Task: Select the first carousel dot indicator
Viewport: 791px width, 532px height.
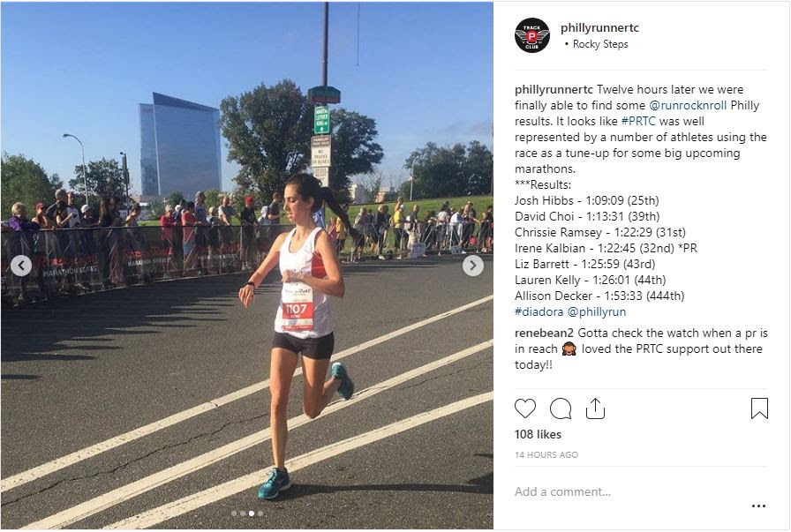Action: coord(234,513)
